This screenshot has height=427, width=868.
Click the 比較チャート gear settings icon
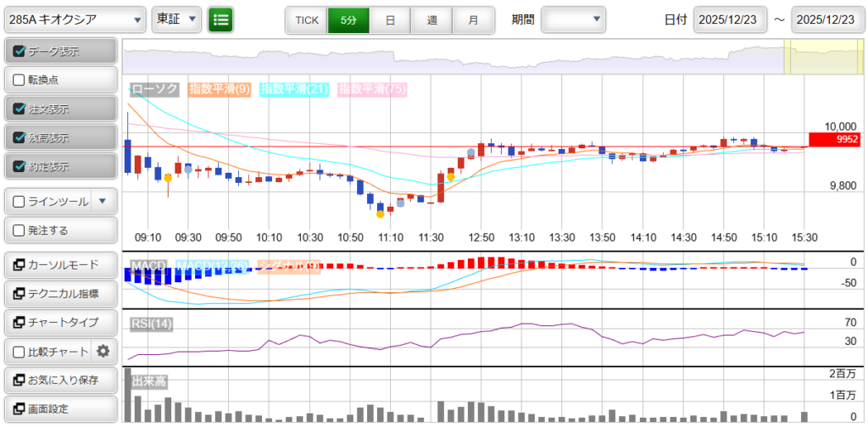[103, 352]
